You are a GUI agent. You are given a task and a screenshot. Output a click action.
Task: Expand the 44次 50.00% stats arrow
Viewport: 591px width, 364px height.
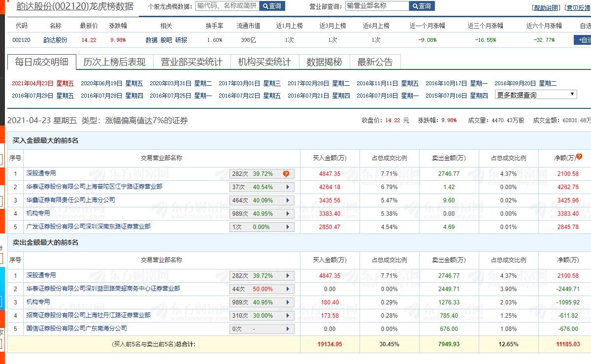288,289
